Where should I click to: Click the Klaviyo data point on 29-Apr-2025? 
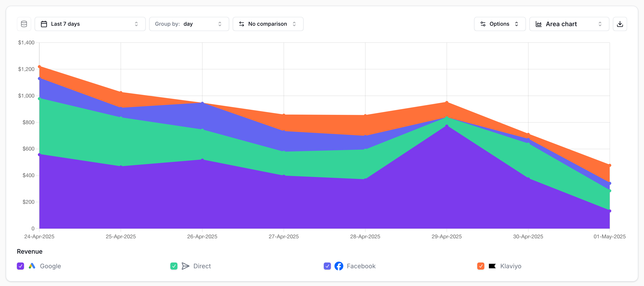(447, 103)
